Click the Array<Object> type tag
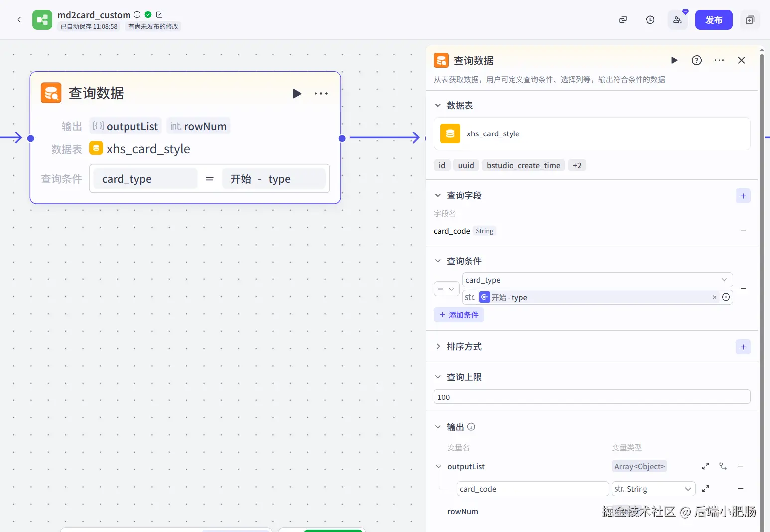The image size is (770, 532). coord(640,466)
